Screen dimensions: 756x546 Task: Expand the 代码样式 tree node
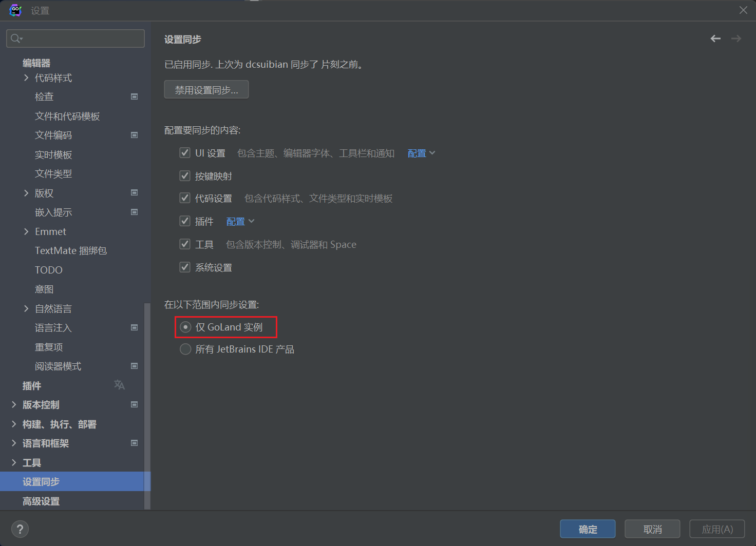coord(26,77)
